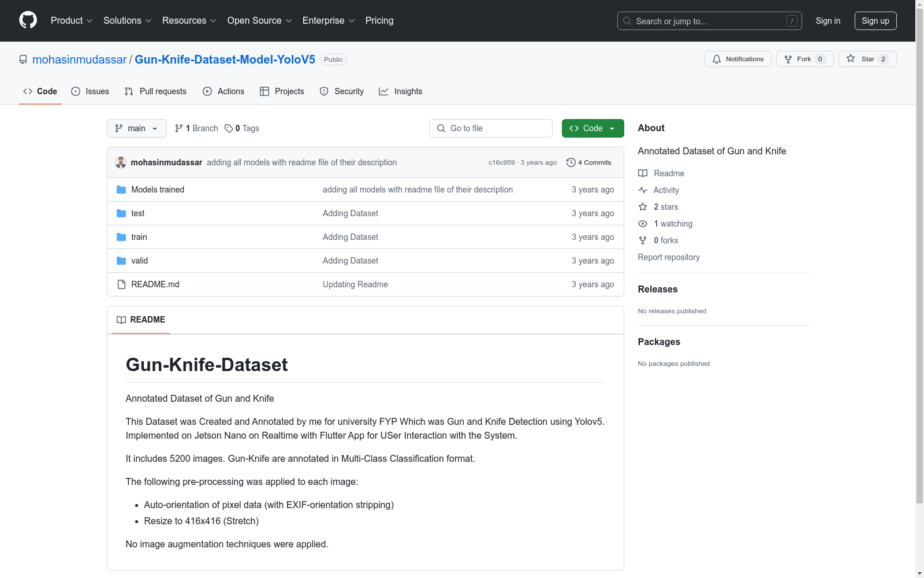Click the book icon beside Readme

pyautogui.click(x=643, y=173)
